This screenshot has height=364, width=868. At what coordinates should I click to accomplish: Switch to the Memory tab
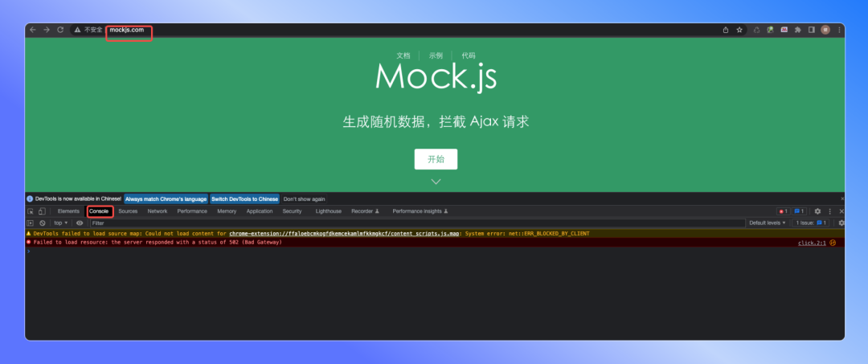227,211
